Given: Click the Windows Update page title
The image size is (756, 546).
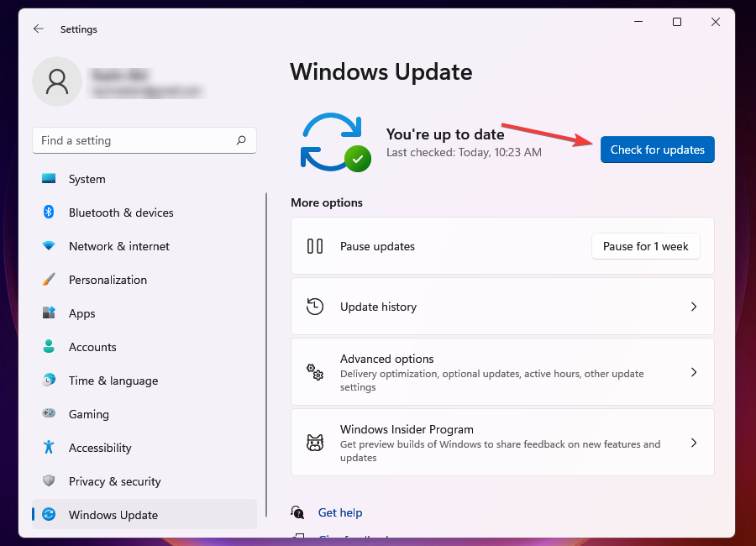Looking at the screenshot, I should 381,72.
